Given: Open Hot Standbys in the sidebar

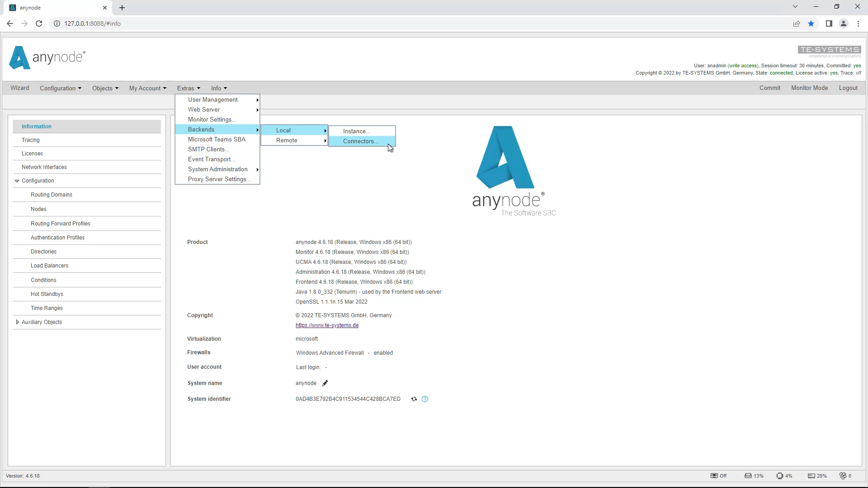Looking at the screenshot, I should 87,294.
